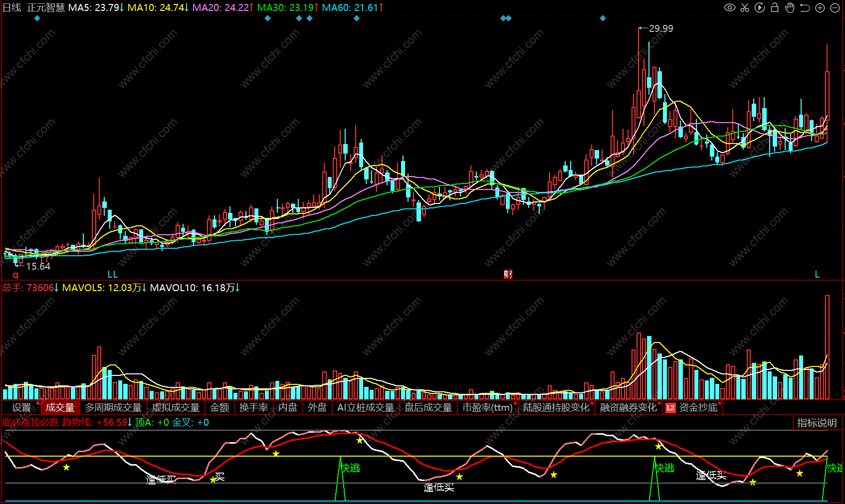845x504 pixels.
Task: Switch to 虚拟成交量 tab
Action: pos(176,407)
